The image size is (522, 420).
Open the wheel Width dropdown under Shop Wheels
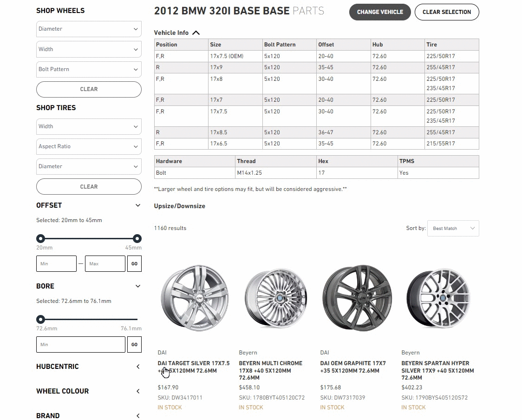click(89, 49)
